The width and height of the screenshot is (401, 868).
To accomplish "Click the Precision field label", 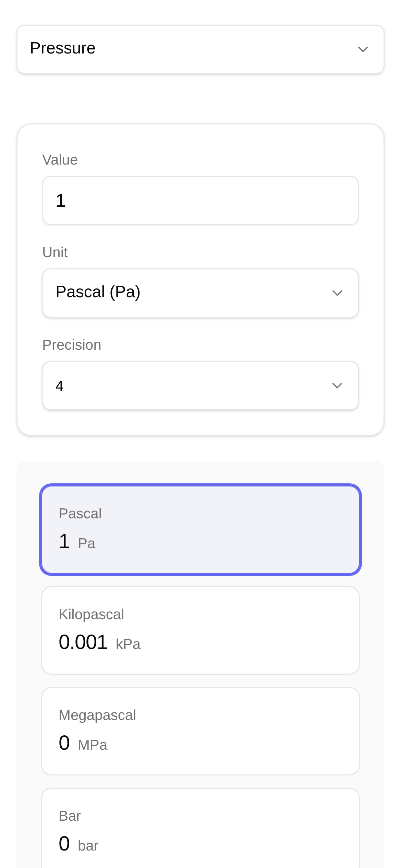I will pos(72,345).
